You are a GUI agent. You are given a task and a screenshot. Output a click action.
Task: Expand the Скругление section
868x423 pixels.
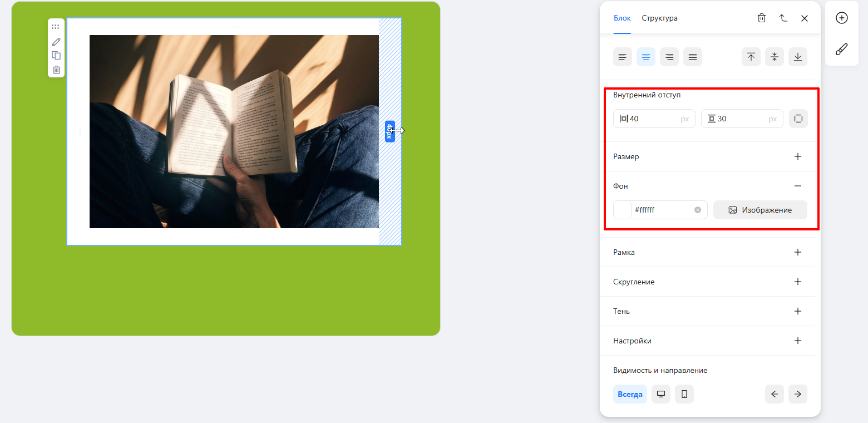coord(798,282)
